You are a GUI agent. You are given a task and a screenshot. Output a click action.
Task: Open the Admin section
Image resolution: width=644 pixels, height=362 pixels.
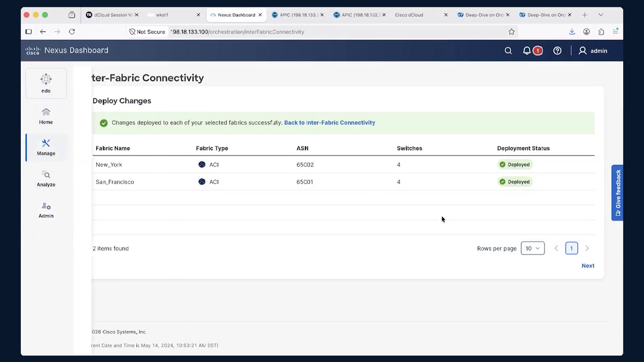(46, 210)
